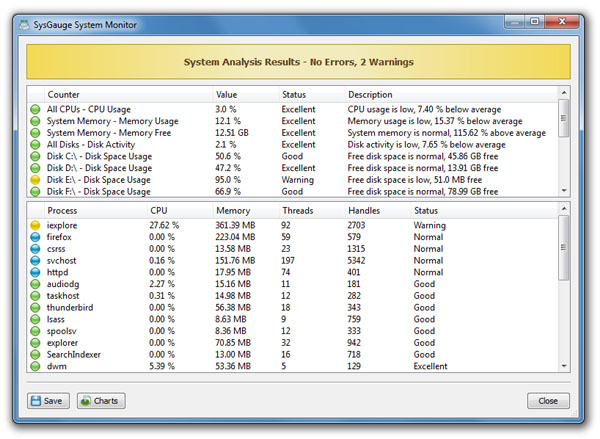Click the green status icon next to explorer
600x439 pixels.
tap(35, 343)
